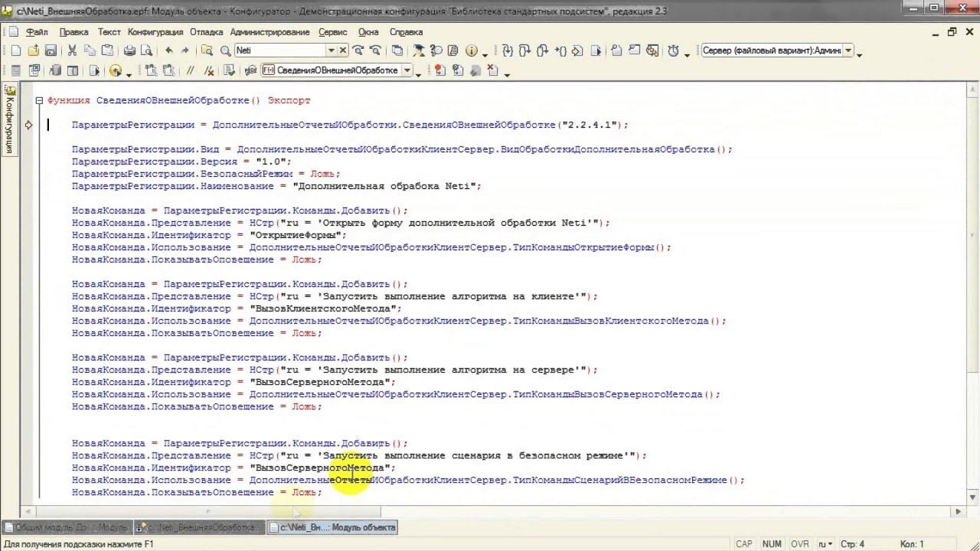Collapse the Функция СведенияОВнешнейОбработке code block
The height and width of the screenshot is (551, 980).
tap(39, 100)
